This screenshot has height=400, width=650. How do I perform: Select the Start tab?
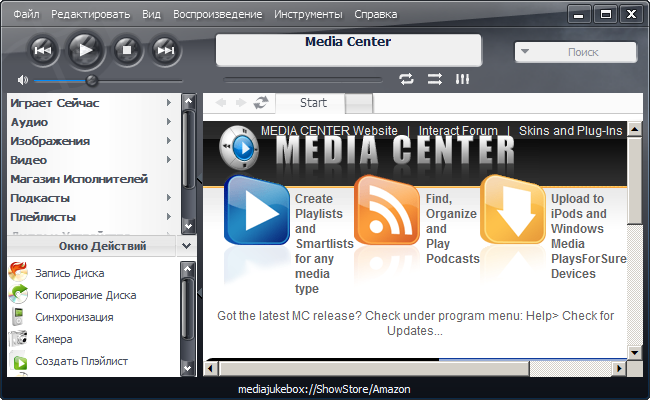tap(310, 103)
